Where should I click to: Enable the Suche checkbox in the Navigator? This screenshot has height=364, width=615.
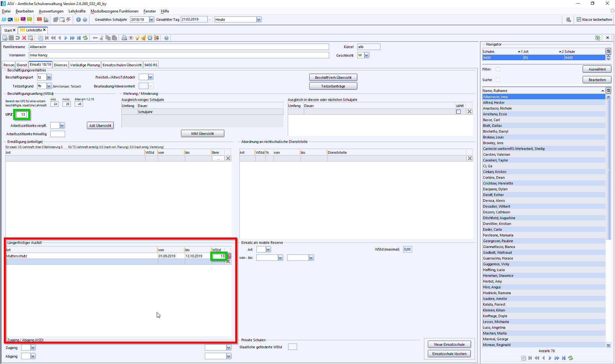[x=498, y=80]
